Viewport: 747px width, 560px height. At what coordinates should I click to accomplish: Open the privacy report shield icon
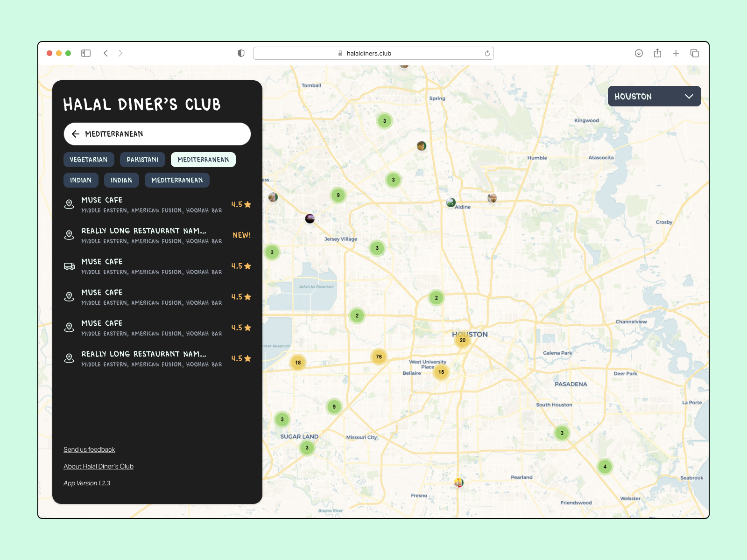click(x=241, y=53)
